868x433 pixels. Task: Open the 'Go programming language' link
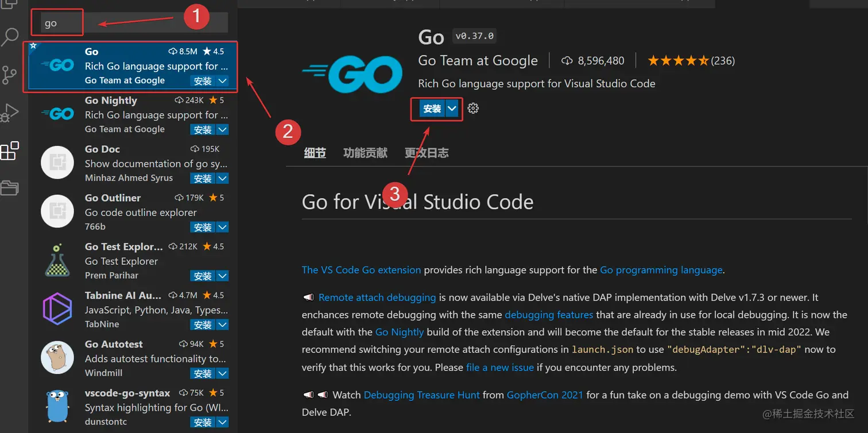[661, 270]
